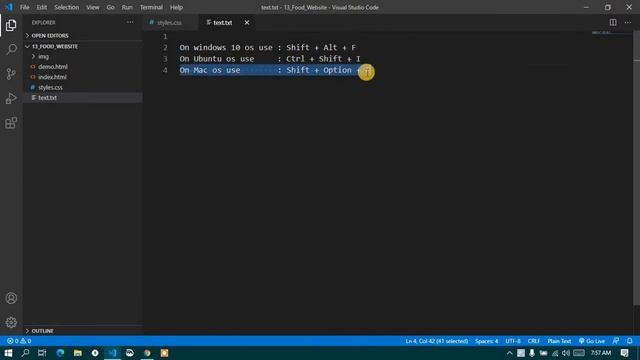Image resolution: width=640 pixels, height=360 pixels.
Task: Open the Extensions view
Action: [11, 123]
